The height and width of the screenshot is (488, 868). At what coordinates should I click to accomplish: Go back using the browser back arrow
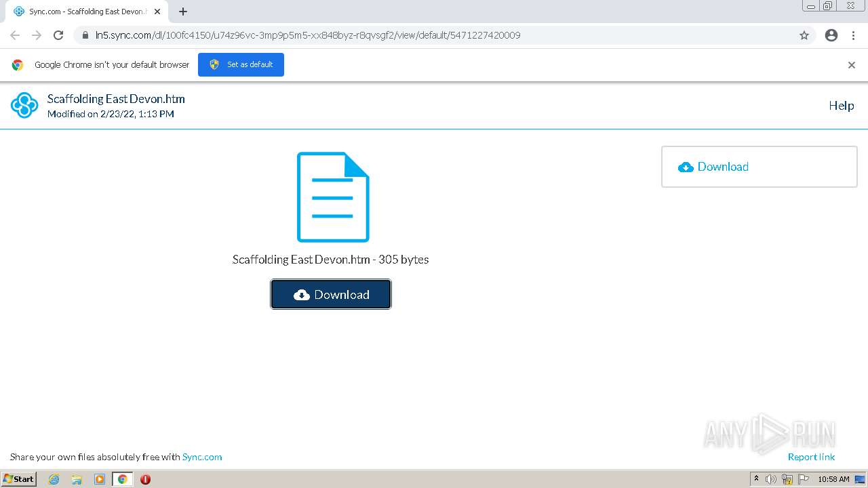(x=15, y=35)
